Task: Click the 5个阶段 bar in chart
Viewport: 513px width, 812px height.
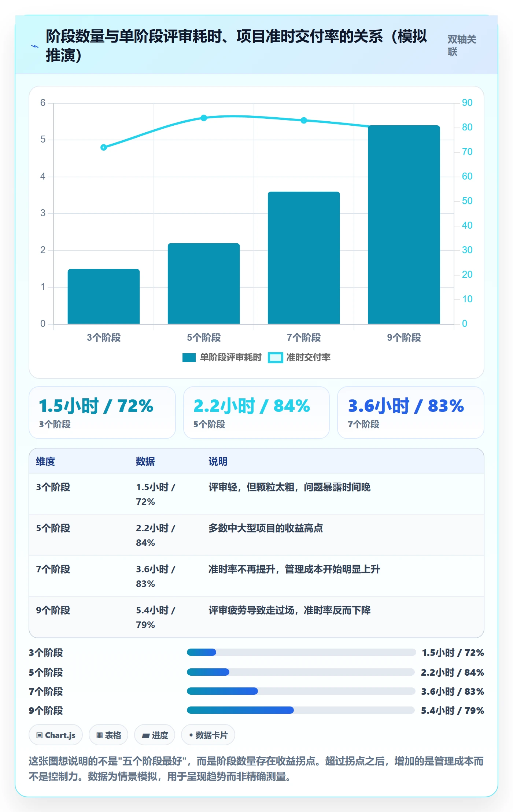Action: click(x=204, y=284)
